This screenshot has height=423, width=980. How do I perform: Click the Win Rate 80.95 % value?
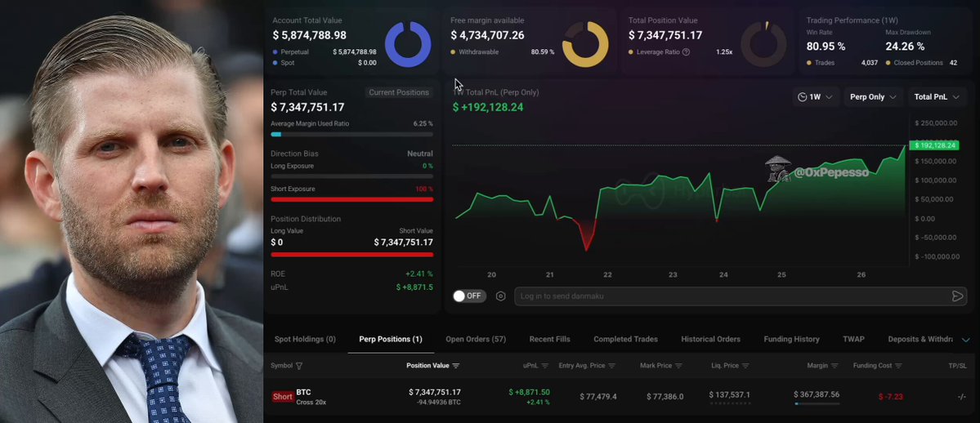pyautogui.click(x=826, y=47)
